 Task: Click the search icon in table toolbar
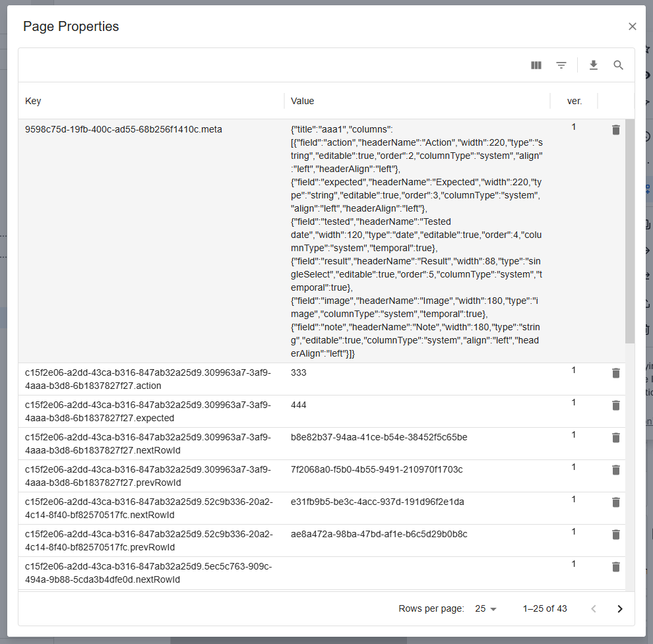pyautogui.click(x=618, y=65)
